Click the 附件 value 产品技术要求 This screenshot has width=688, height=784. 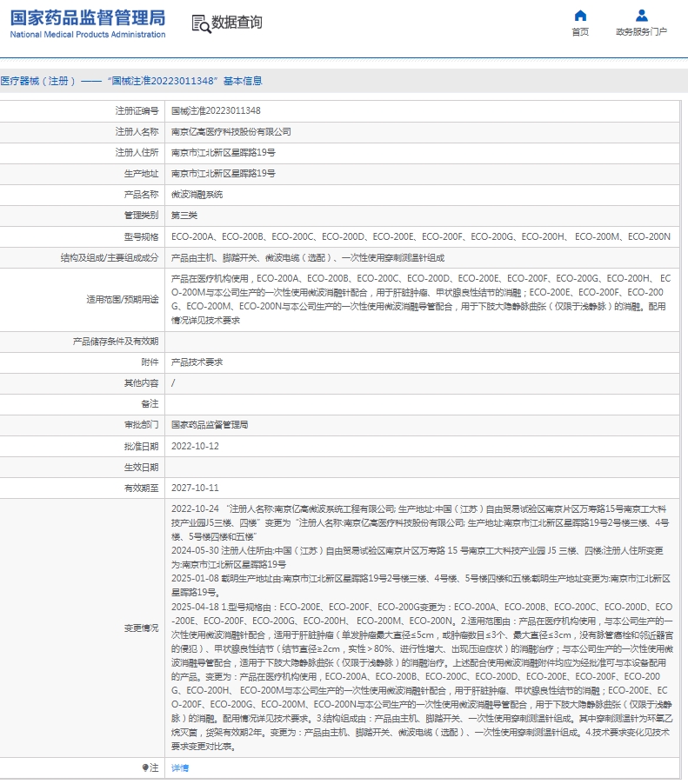[x=197, y=362]
